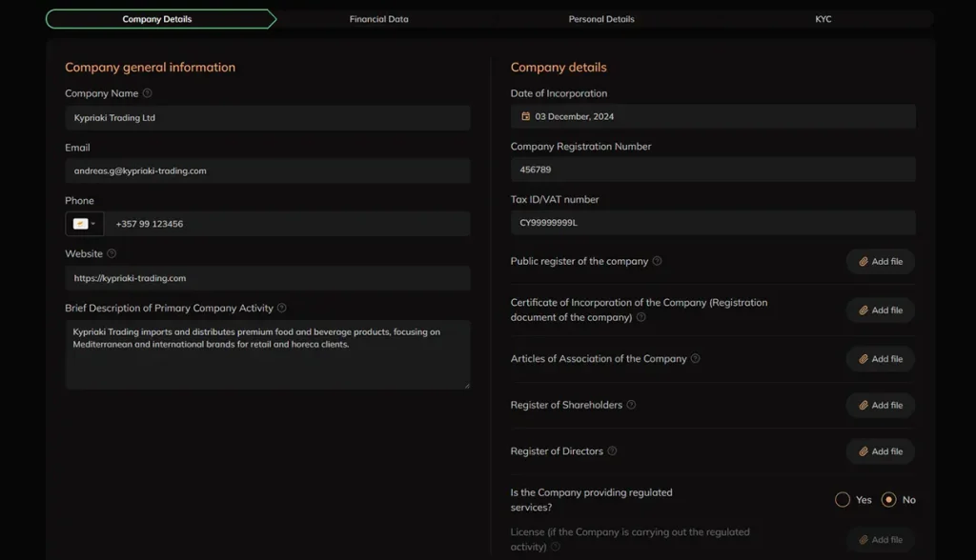Click help icon next to Register of Shareholders
The height and width of the screenshot is (560, 976).
631,405
